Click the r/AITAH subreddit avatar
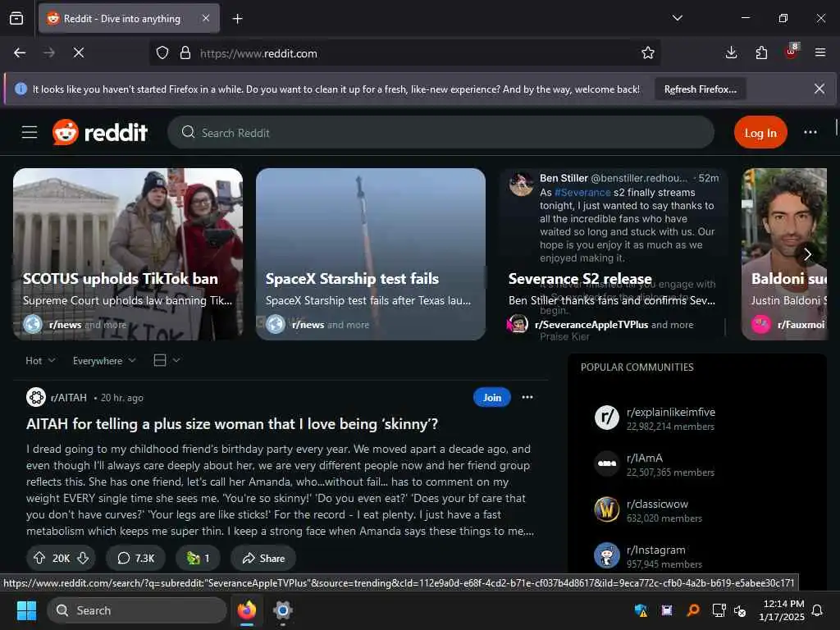The image size is (840, 630). click(x=36, y=398)
